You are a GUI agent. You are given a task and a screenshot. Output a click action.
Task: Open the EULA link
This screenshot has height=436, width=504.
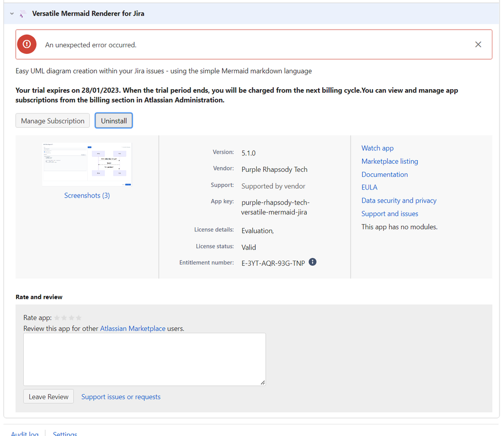click(369, 188)
